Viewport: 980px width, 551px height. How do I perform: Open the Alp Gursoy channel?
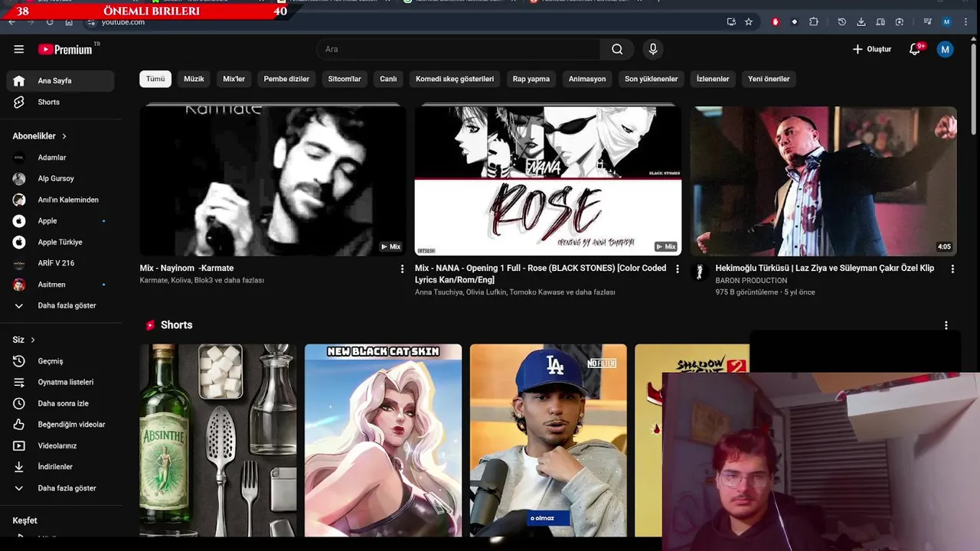(60, 178)
